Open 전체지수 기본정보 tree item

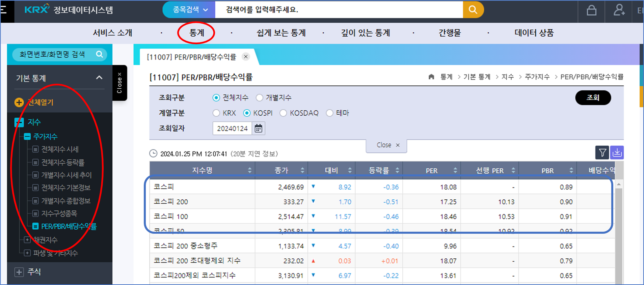point(66,188)
